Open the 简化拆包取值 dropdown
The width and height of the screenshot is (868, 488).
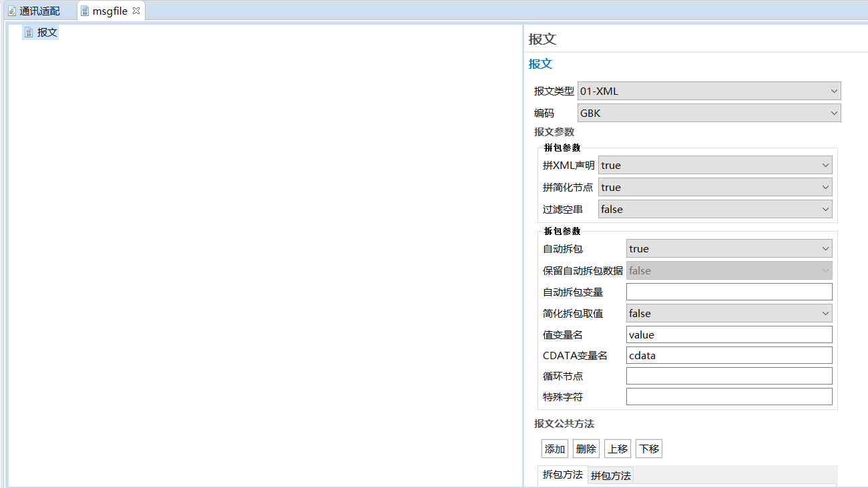728,314
